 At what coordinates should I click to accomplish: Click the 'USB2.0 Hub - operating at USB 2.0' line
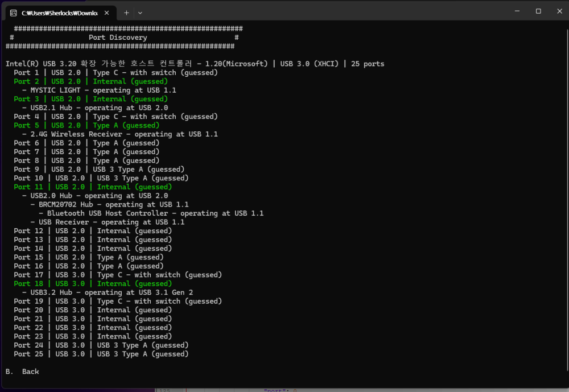(x=95, y=196)
